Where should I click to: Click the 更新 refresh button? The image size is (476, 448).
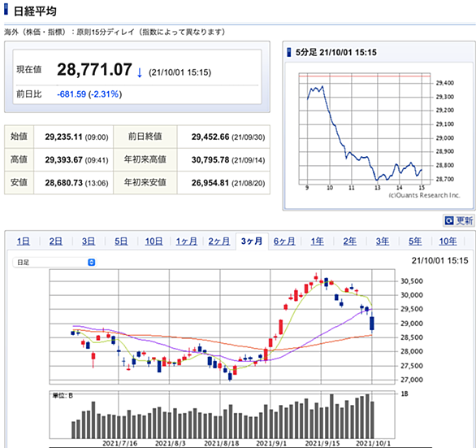[x=459, y=220]
